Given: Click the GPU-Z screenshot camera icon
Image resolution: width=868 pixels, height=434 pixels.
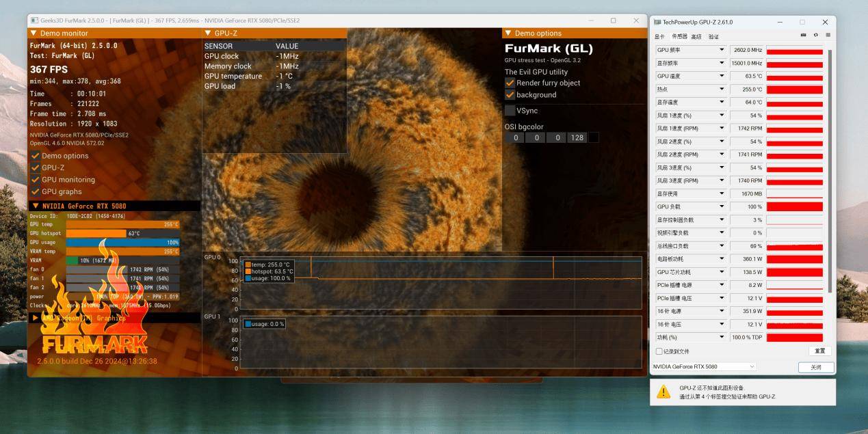Looking at the screenshot, I should coord(803,36).
